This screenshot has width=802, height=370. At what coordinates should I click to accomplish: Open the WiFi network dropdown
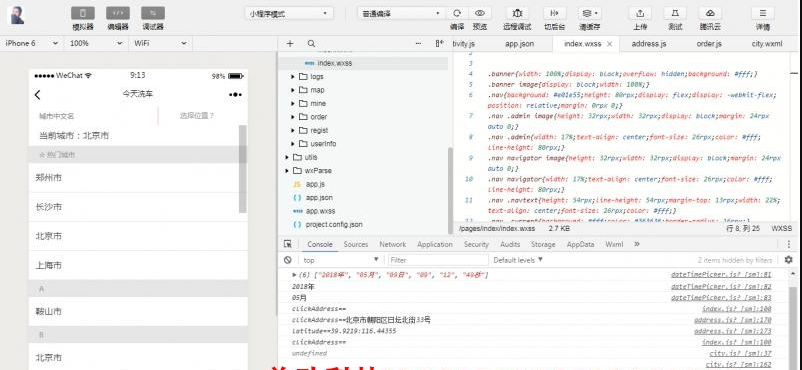pyautogui.click(x=161, y=43)
